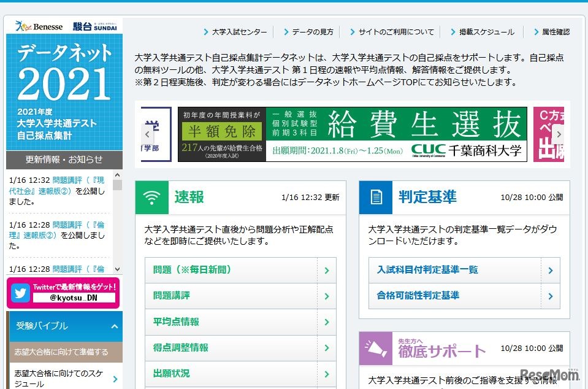Click the right arrow on the banner carousel
This screenshot has width=588, height=389.
(559, 134)
